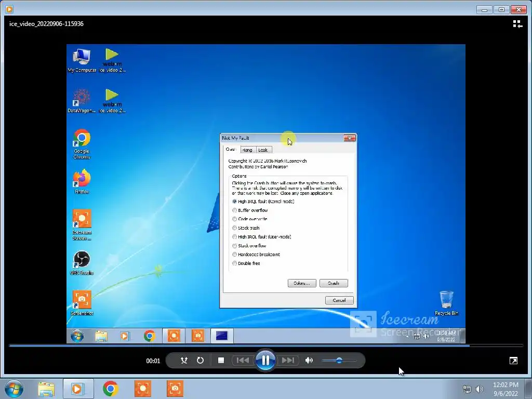Screen dimensions: 532x399
Task: Click the 12:02 PM system clock
Action: point(506,385)
